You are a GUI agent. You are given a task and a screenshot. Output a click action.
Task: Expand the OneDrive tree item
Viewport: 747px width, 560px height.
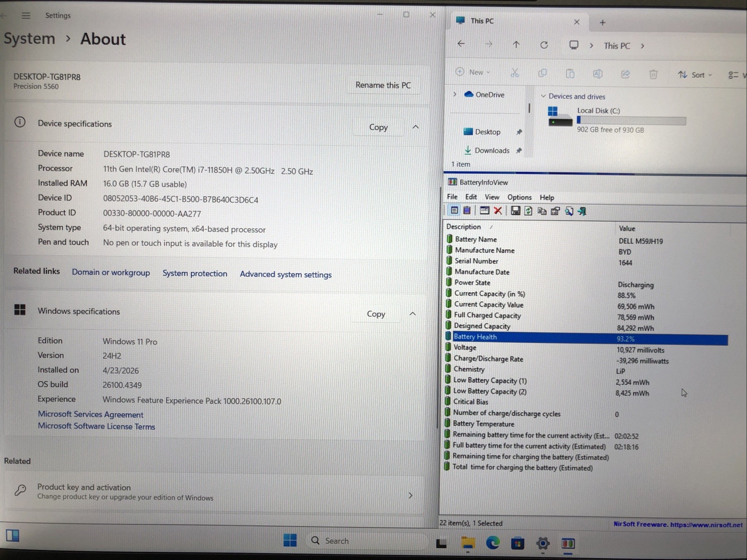455,94
